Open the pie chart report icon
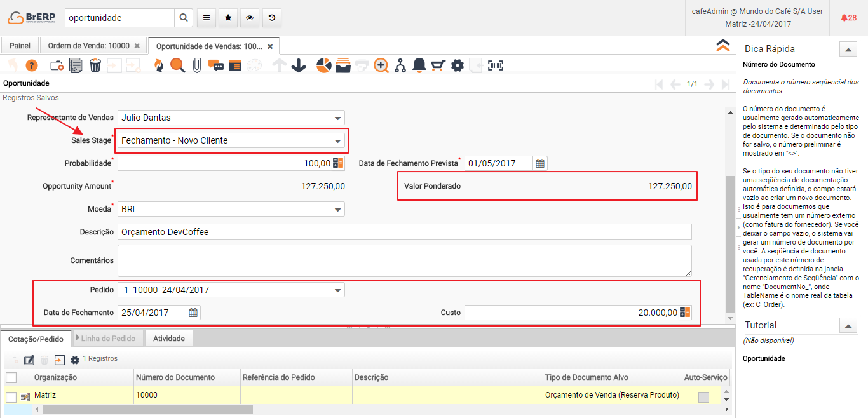This screenshot has width=868, height=418. click(x=324, y=65)
